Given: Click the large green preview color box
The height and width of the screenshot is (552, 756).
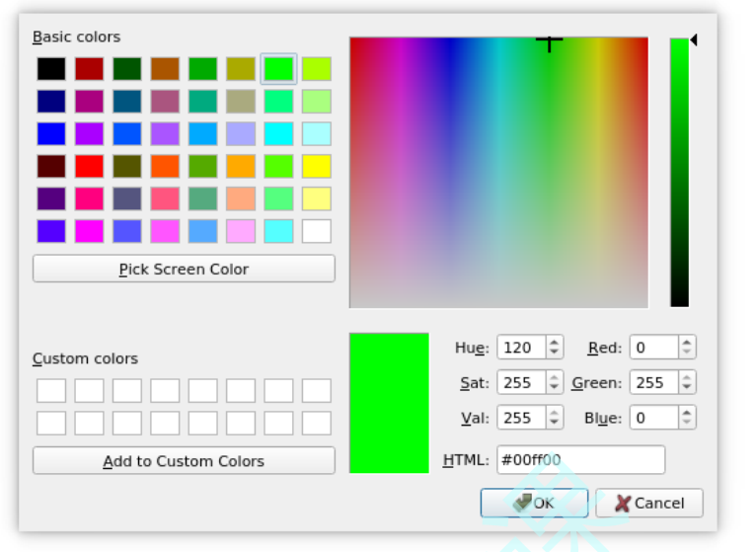Looking at the screenshot, I should click(389, 403).
